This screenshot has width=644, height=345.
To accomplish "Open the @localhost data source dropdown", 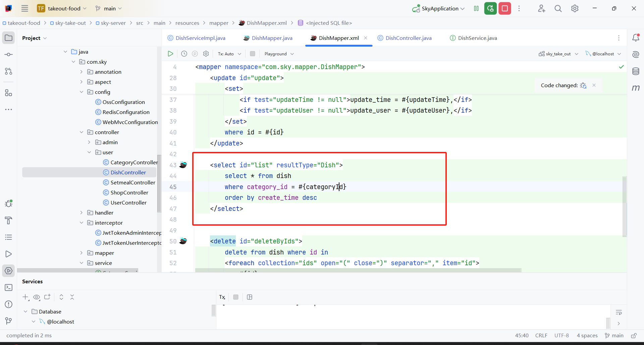I will pyautogui.click(x=603, y=54).
